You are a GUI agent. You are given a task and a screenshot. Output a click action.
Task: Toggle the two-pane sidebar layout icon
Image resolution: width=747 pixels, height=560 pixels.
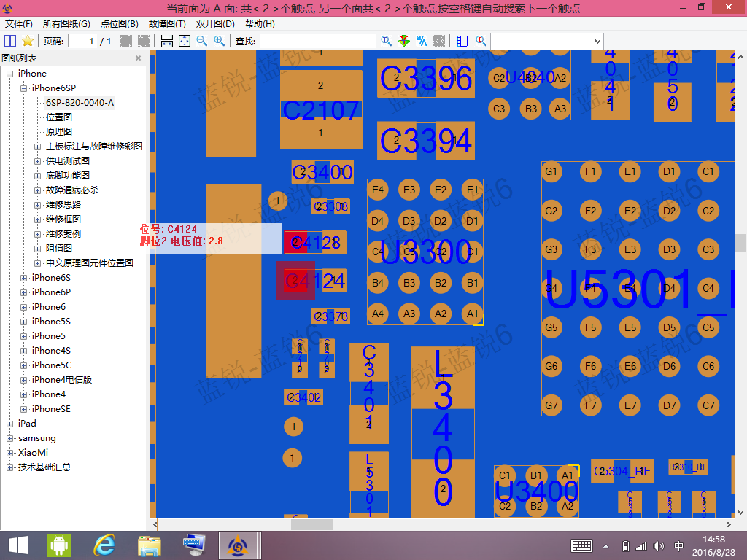[x=10, y=42]
